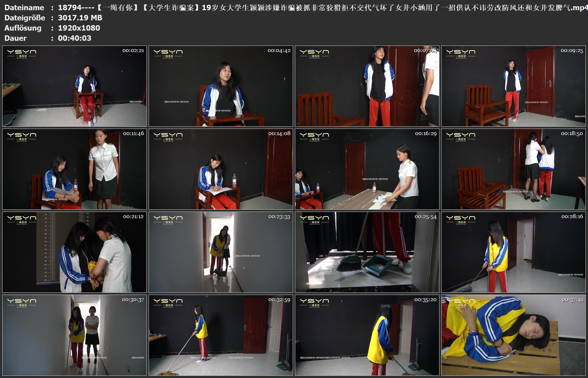Open the 00:14:08 thumbnail
Screen dimensions: 588x378
point(221,169)
